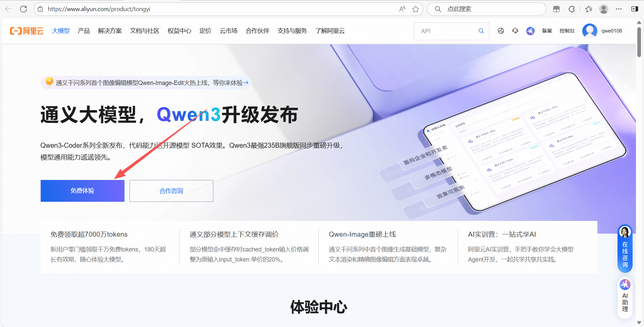Open browser extensions puzzle icon
The image size is (644, 327).
[572, 9]
